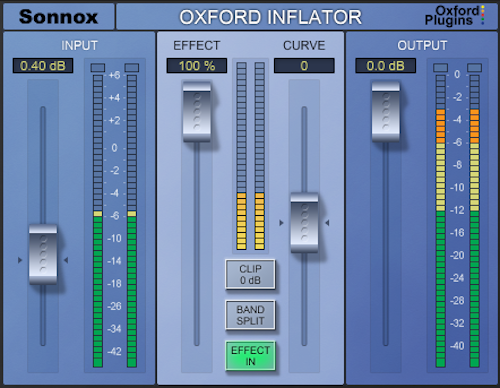Click the input fader handle
The image size is (500, 388).
[43, 255]
